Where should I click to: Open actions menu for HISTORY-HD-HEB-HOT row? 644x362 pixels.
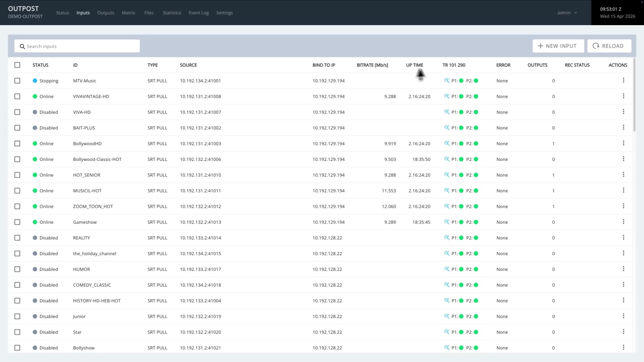624,300
